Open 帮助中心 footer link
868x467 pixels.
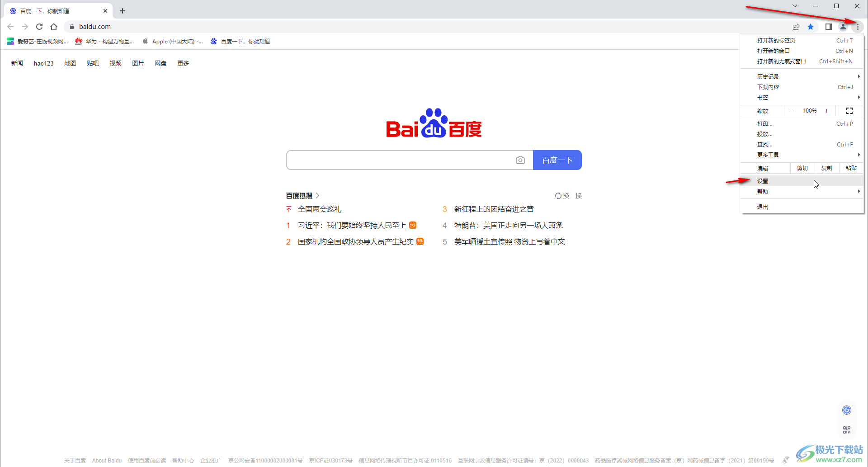tap(183, 461)
